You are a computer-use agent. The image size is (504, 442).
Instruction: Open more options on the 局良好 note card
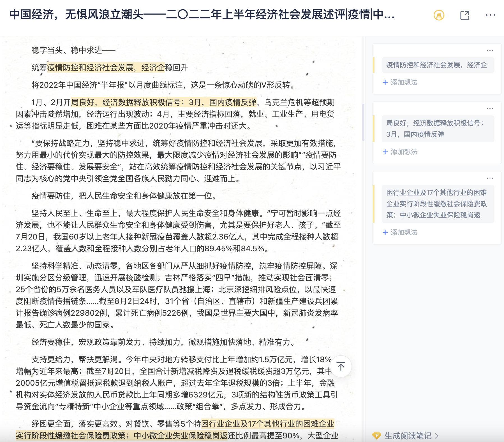point(490,109)
